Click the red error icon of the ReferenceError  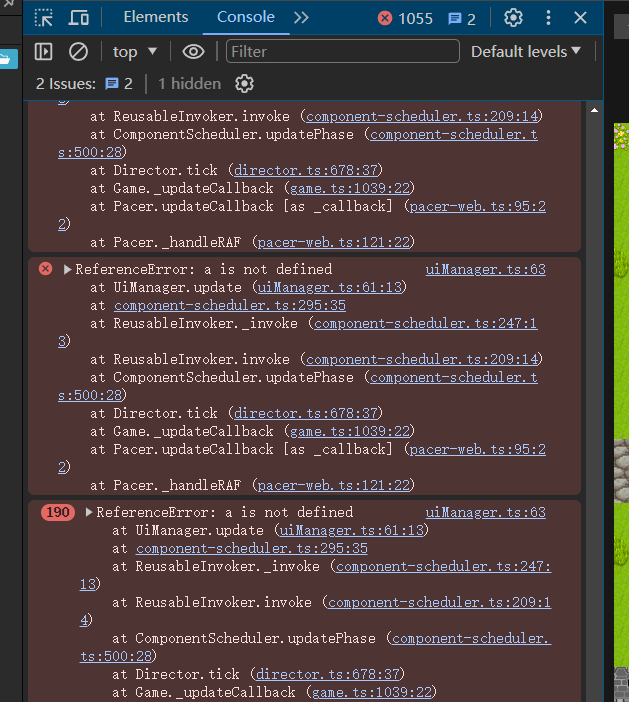pos(46,269)
